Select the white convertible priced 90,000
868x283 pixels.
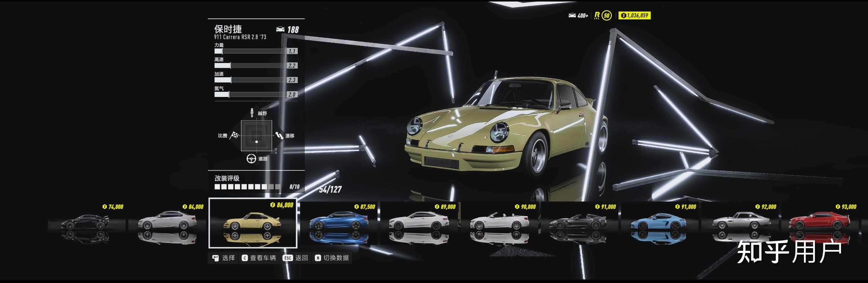pos(499,222)
